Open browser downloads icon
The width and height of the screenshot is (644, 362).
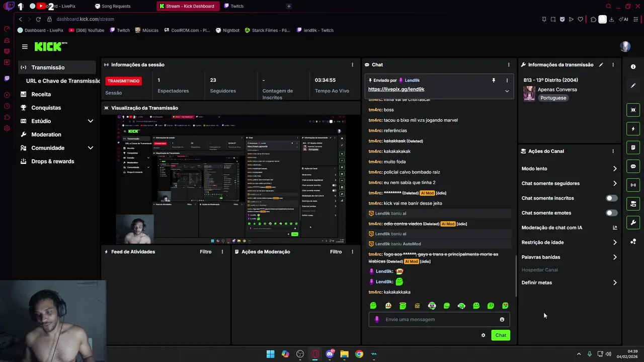point(611,19)
